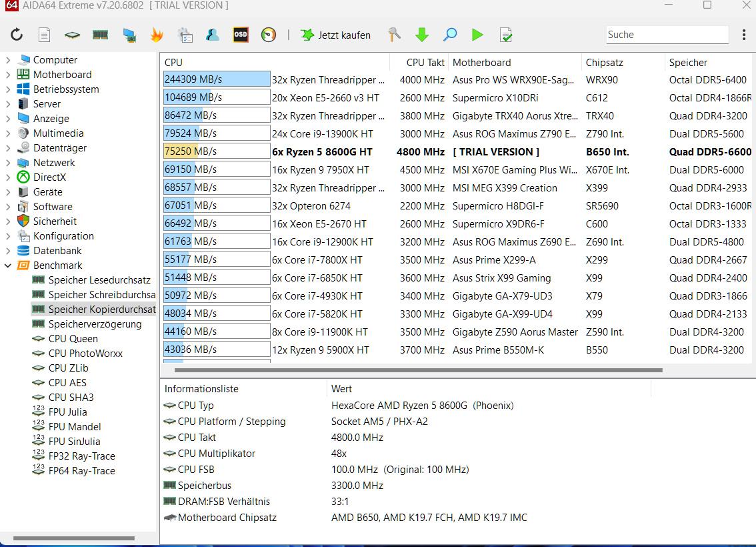Click the tree panel horizontal scrollbar
The width and height of the screenshot is (756, 547).
click(x=74, y=538)
